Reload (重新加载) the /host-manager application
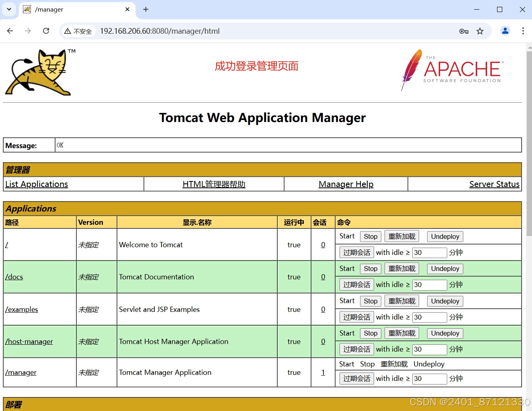 (402, 333)
